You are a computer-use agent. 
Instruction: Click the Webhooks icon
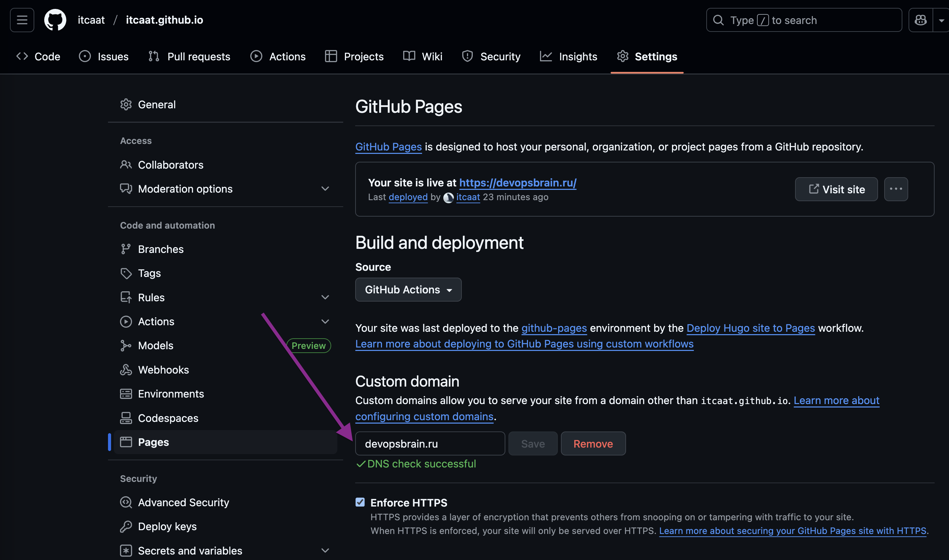click(x=126, y=370)
